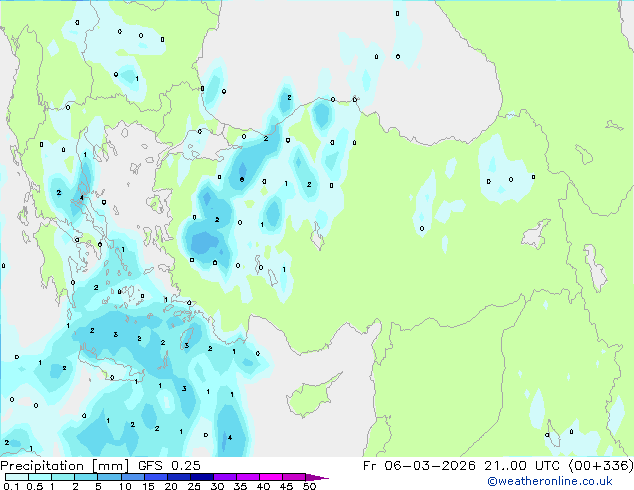Select legend swatch between 35 and 40
Image resolution: width=634 pixels, height=490 pixels.
point(248,477)
